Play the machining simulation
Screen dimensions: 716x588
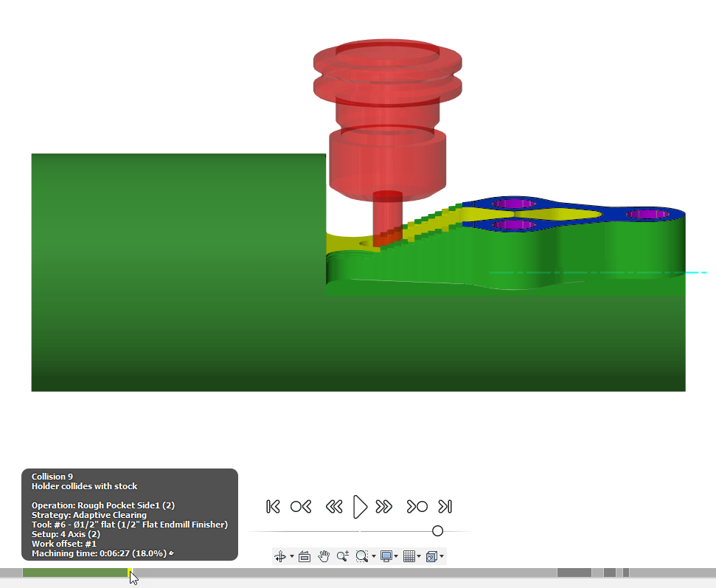click(x=360, y=506)
